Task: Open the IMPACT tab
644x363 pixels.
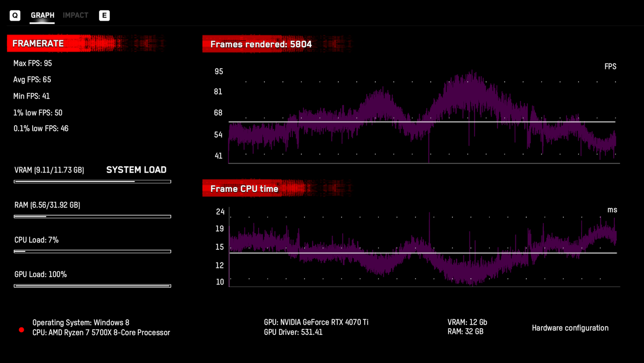Action: (x=75, y=15)
